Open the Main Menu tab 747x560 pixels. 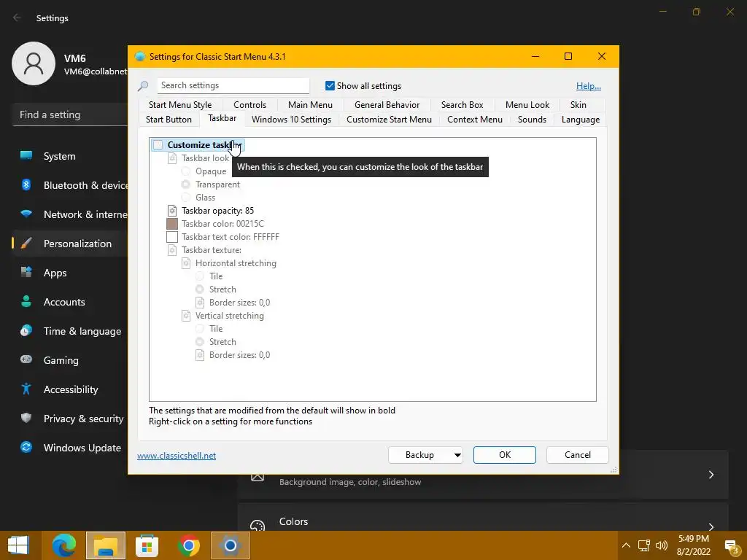tap(310, 105)
